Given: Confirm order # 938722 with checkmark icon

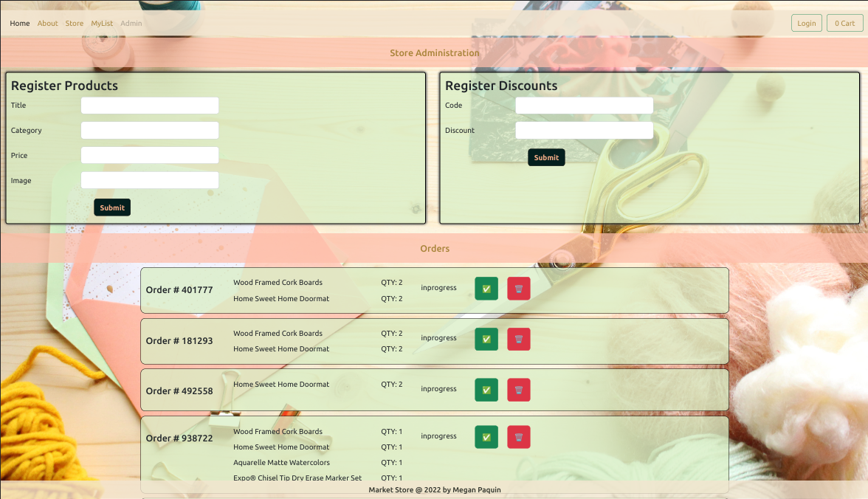Looking at the screenshot, I should pyautogui.click(x=486, y=437).
